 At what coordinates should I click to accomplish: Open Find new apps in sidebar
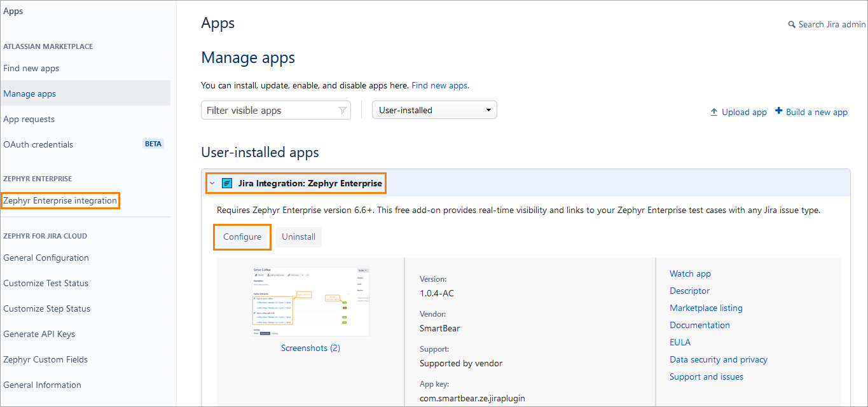31,68
